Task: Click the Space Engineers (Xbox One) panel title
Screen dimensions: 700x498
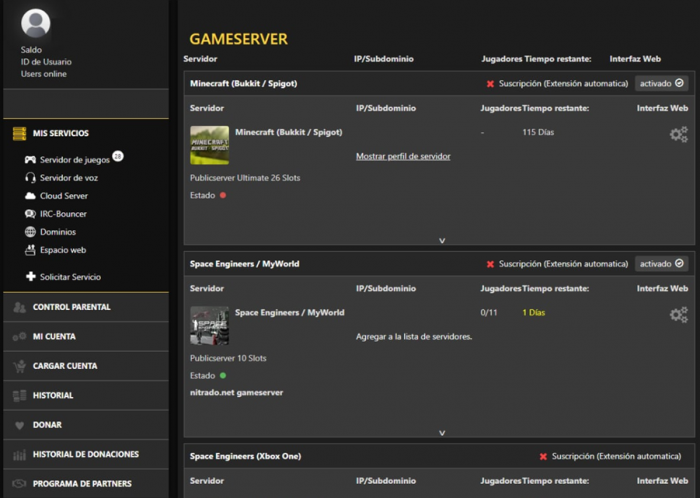Action: tap(246, 456)
